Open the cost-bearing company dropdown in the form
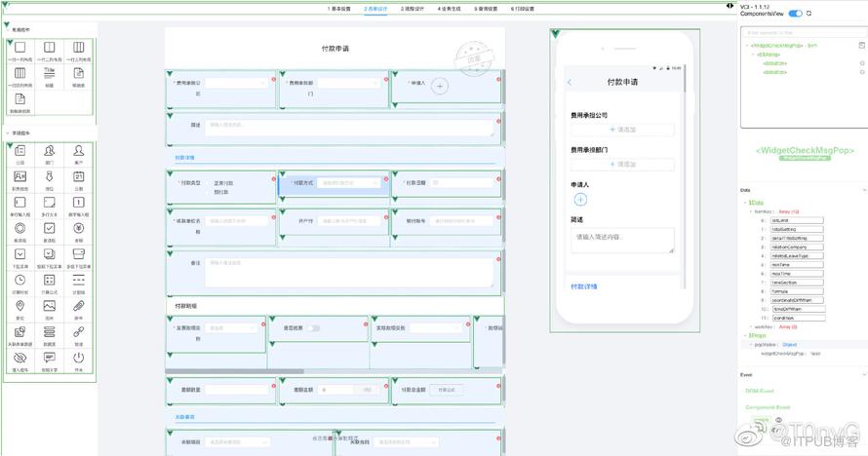 236,83
